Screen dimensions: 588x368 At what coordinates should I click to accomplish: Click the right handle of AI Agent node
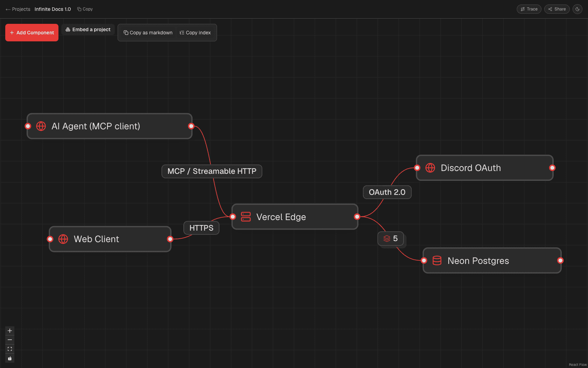click(x=191, y=126)
